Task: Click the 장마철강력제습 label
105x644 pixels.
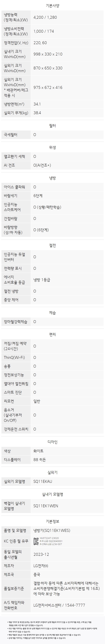Action: [16, 322]
